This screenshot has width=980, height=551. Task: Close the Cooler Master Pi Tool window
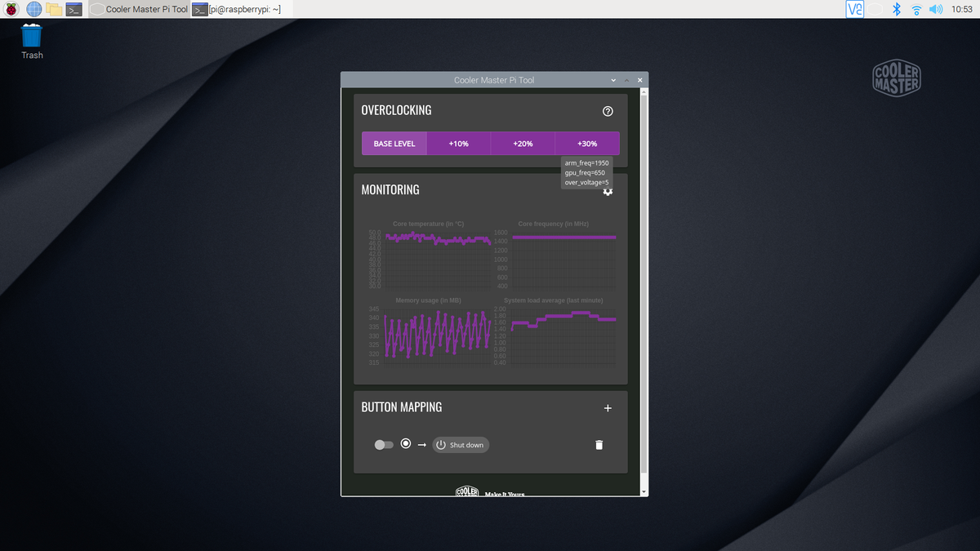639,80
